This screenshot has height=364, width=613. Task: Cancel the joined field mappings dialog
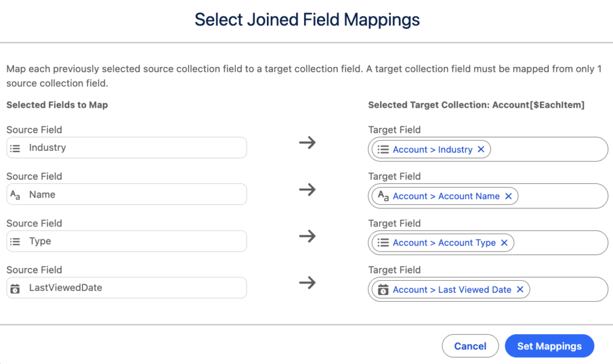click(x=471, y=346)
